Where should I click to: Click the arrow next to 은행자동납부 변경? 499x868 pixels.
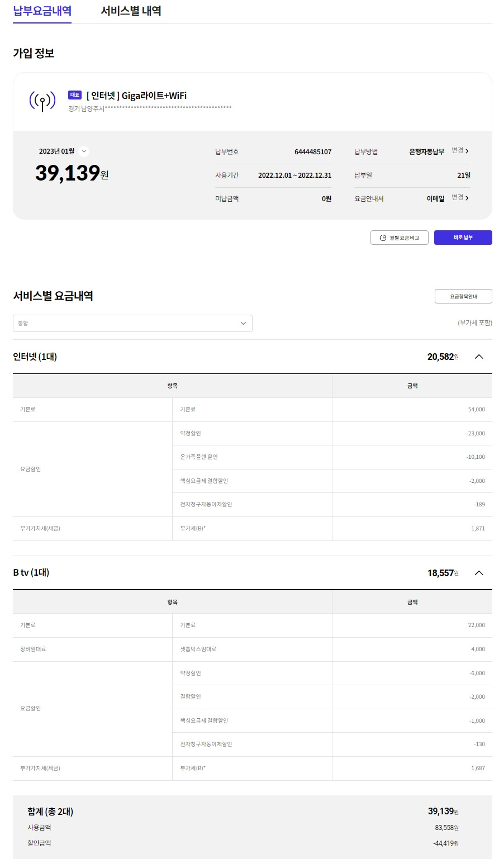tap(467, 151)
